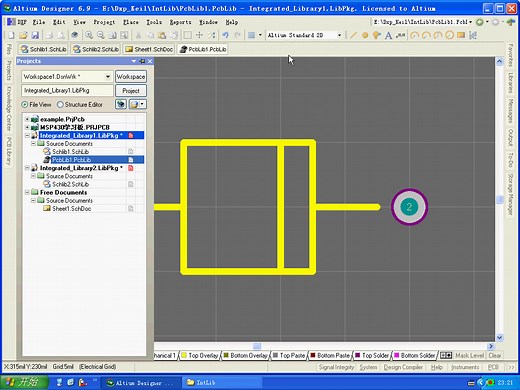
Task: Pin the Projects panel
Action: point(142,61)
